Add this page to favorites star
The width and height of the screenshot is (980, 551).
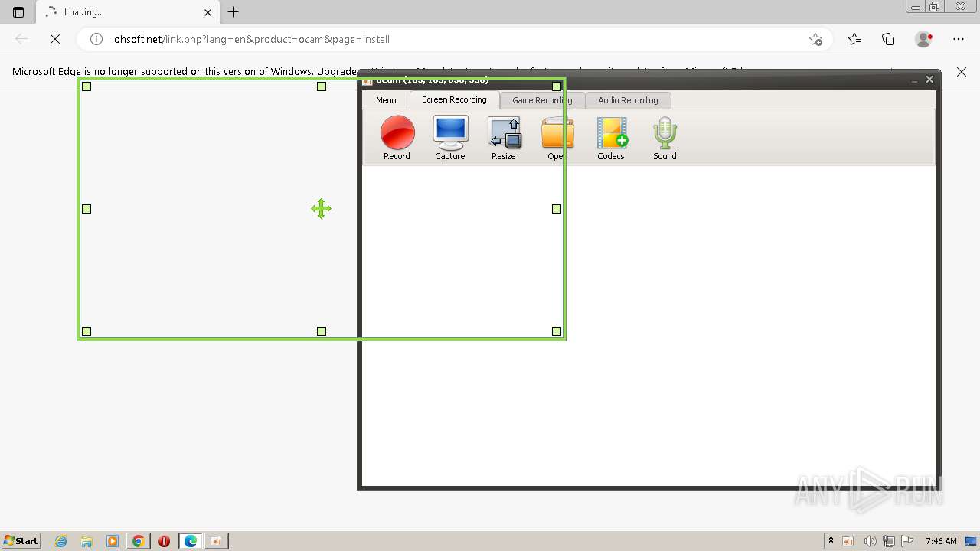click(815, 39)
